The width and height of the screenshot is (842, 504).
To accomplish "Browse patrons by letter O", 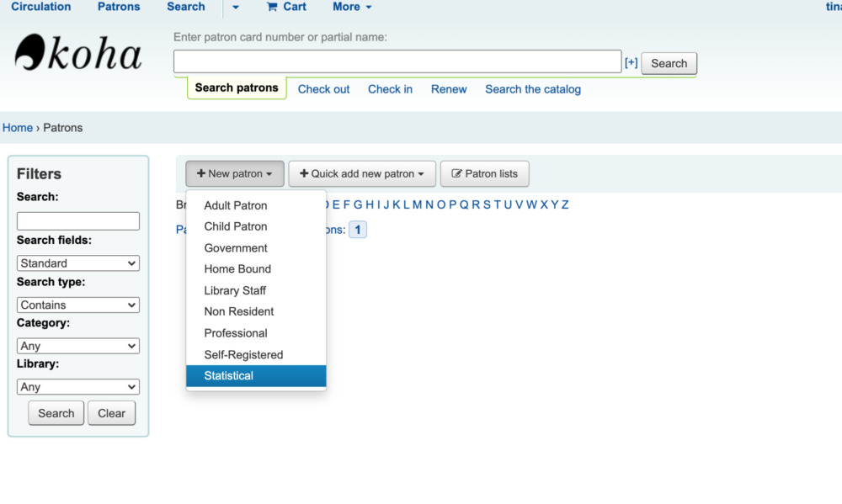I will coord(441,204).
